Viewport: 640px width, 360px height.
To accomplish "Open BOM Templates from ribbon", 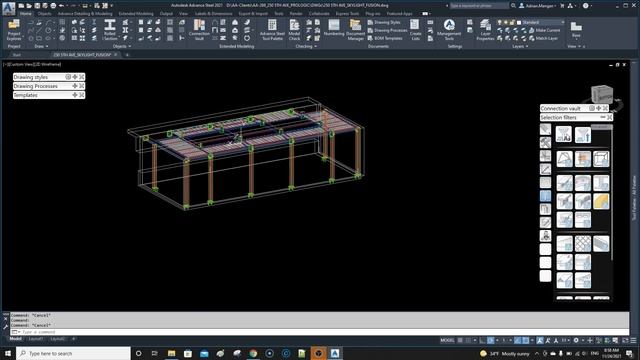I will 385,38.
